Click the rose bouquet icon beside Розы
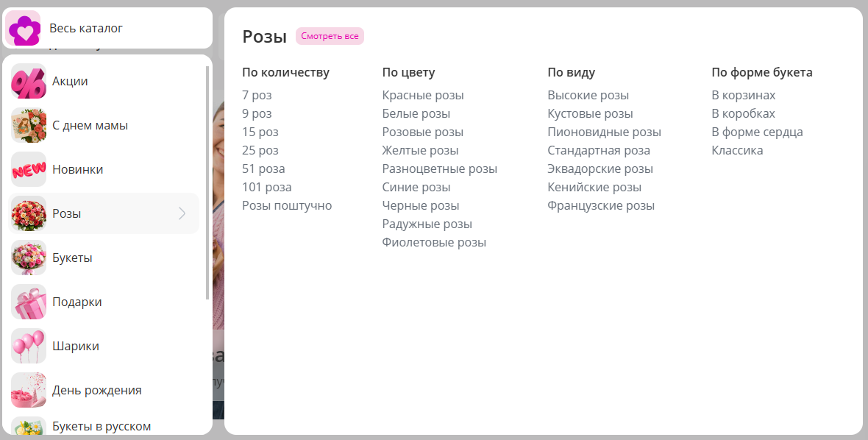The width and height of the screenshot is (868, 440). tap(29, 213)
